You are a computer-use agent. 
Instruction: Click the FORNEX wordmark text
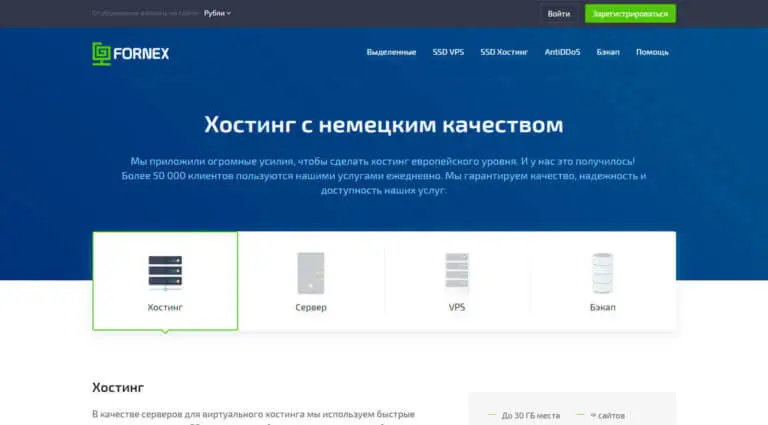click(x=142, y=53)
